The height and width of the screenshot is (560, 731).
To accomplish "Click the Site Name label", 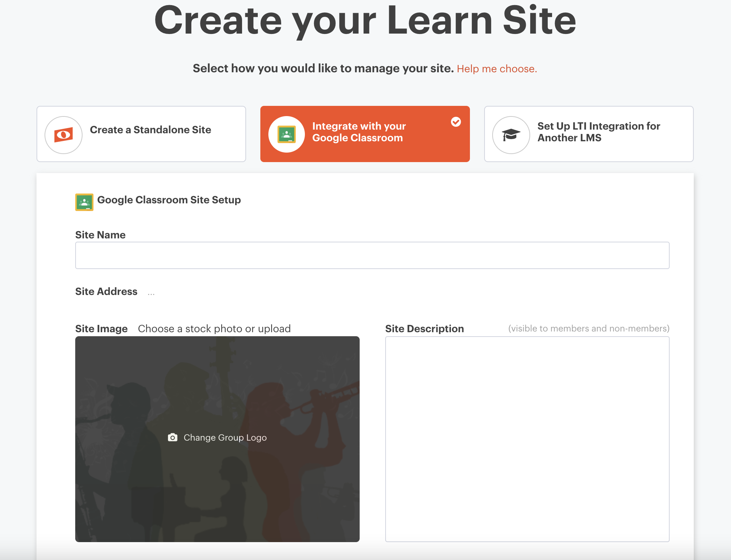I will pyautogui.click(x=100, y=235).
